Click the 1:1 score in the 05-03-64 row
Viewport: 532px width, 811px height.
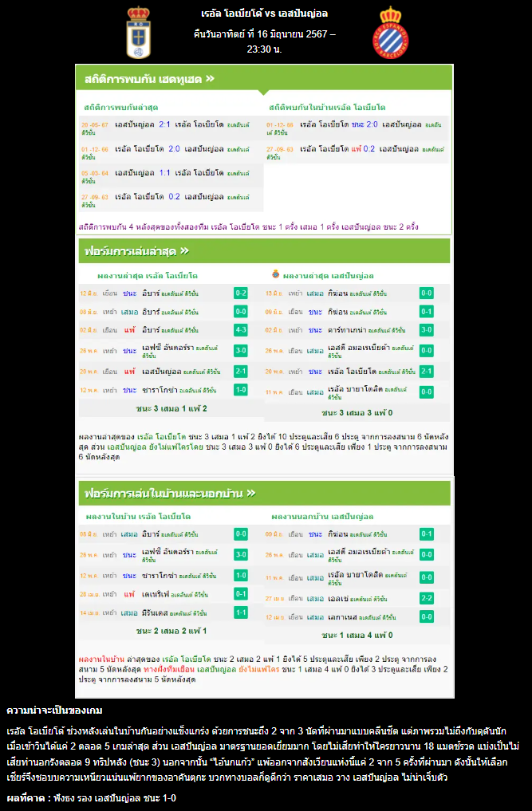pos(164,173)
